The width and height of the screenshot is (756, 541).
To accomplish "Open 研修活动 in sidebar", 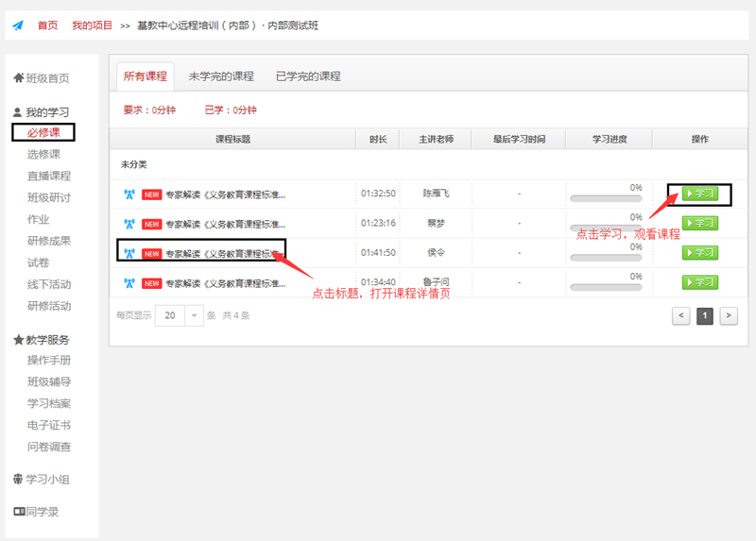I will point(49,306).
